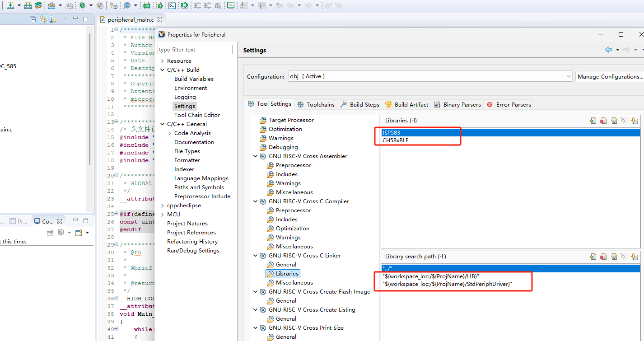Select the Environment item under C/C++ Build
The width and height of the screenshot is (644, 341).
[x=191, y=88]
